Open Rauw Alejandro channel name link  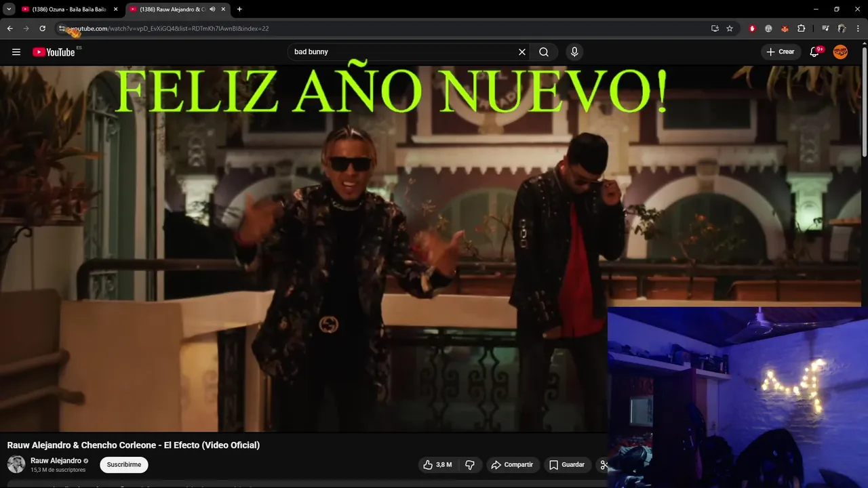pyautogui.click(x=56, y=461)
